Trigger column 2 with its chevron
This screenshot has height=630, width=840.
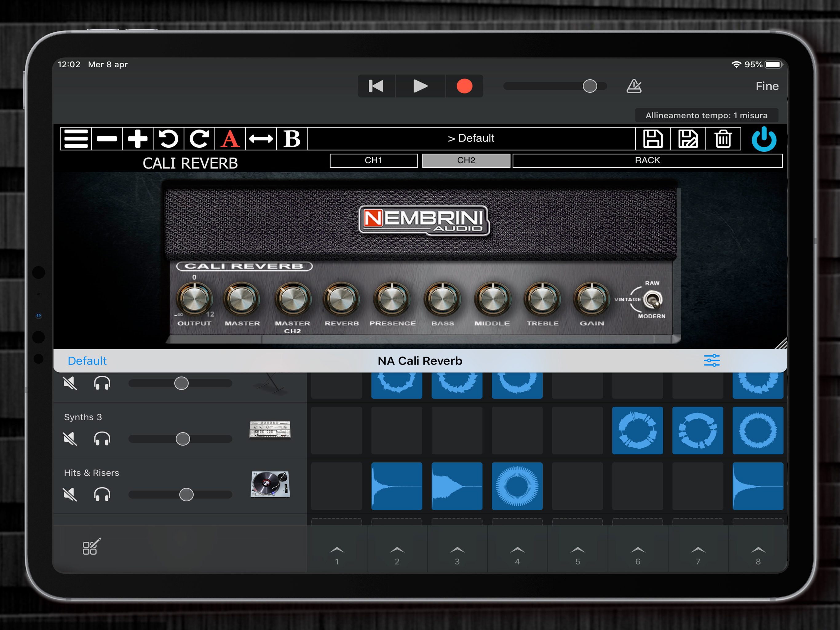(397, 549)
